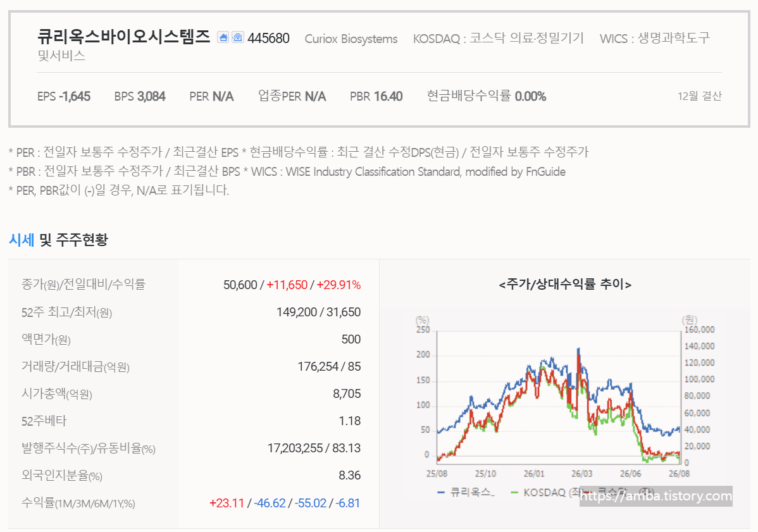
Task: Click the WICS 생명과학도구 classification text
Action: click(x=654, y=38)
